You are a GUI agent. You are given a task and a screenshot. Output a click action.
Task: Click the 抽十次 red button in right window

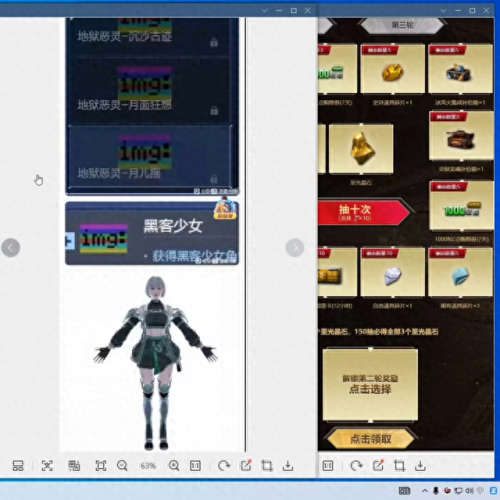[x=365, y=213]
